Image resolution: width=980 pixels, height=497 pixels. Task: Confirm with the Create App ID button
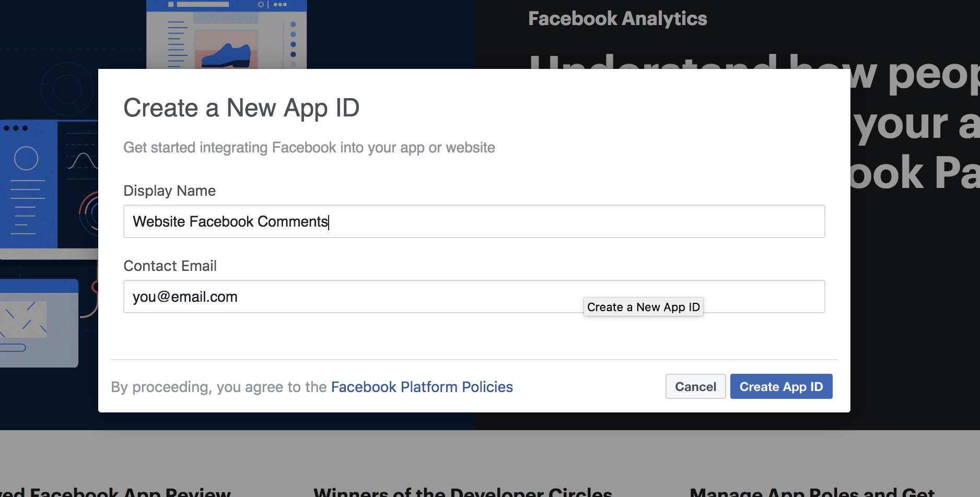[x=781, y=386]
